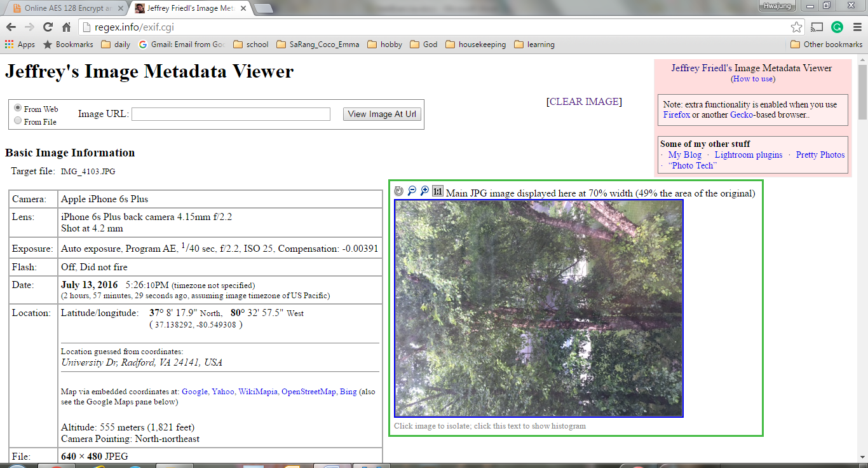Open the How to use link

click(x=753, y=79)
